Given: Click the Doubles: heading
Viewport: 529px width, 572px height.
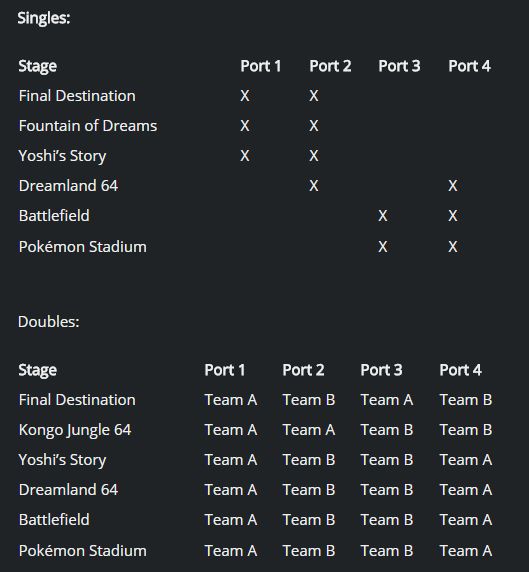Looking at the screenshot, I should click(49, 322).
